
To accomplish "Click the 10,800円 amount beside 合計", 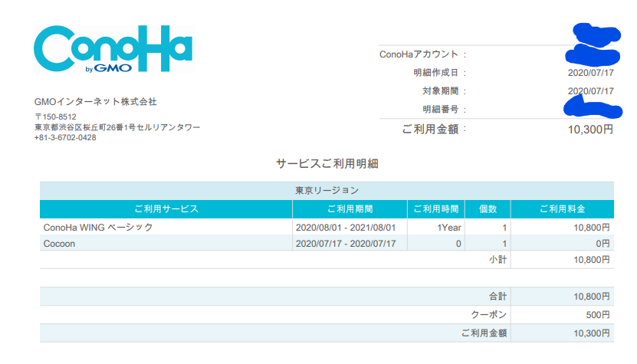I will [x=592, y=297].
